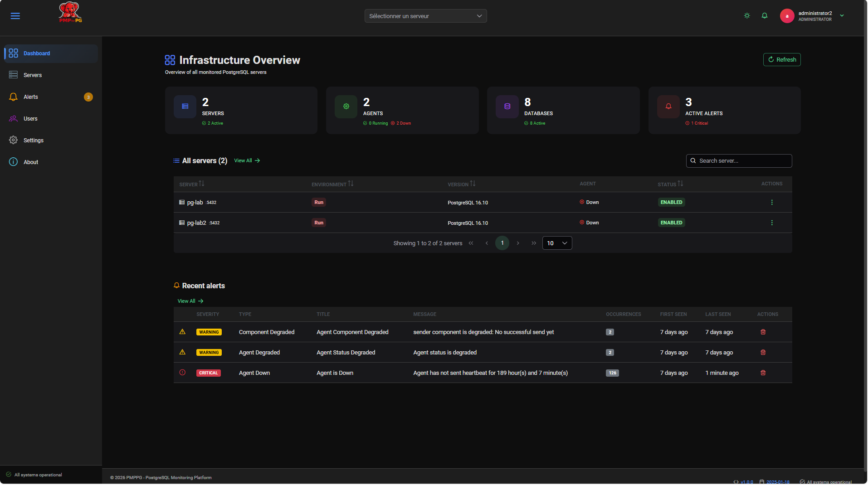Open the Sélectionner un serveur dropdown
Viewport: 868px width, 485px height.
[x=425, y=16]
